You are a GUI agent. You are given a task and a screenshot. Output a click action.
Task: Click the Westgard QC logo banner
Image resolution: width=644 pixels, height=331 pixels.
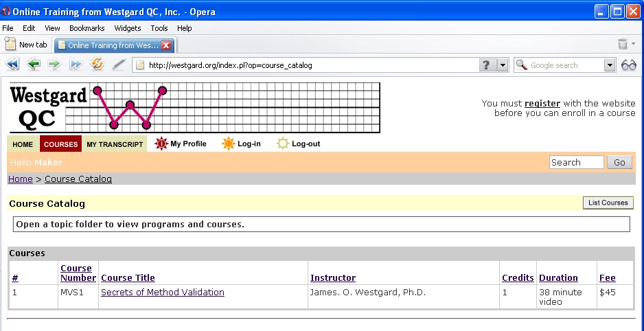[x=195, y=108]
